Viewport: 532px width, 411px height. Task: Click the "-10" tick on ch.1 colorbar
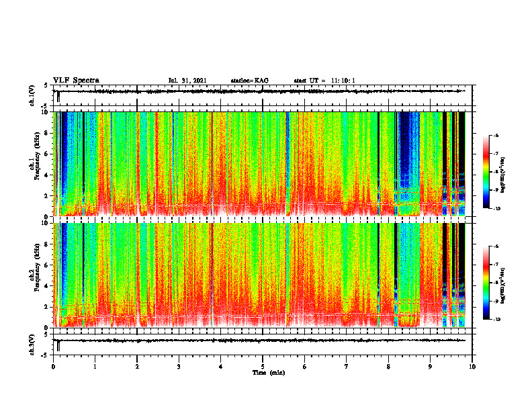tap(497, 209)
